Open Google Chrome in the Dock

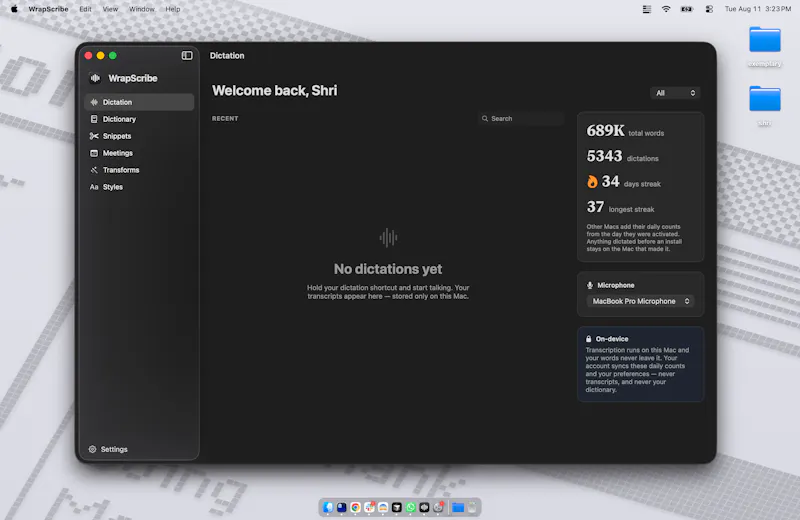[356, 507]
